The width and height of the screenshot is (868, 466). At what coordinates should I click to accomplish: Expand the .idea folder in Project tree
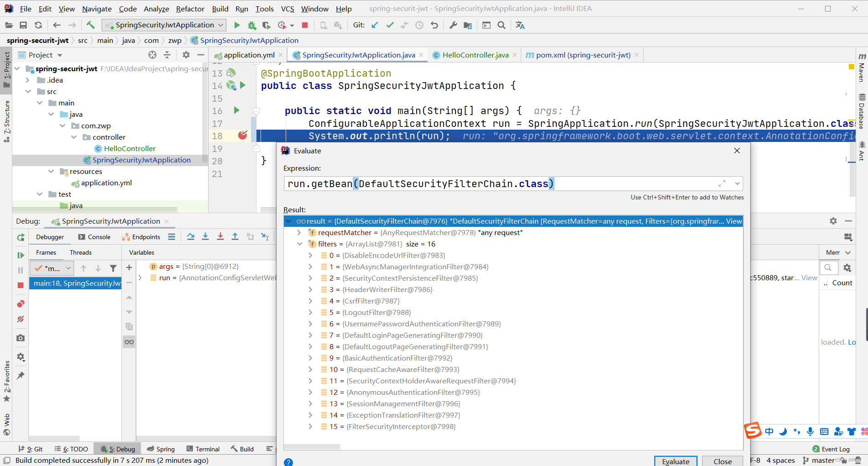click(x=28, y=80)
